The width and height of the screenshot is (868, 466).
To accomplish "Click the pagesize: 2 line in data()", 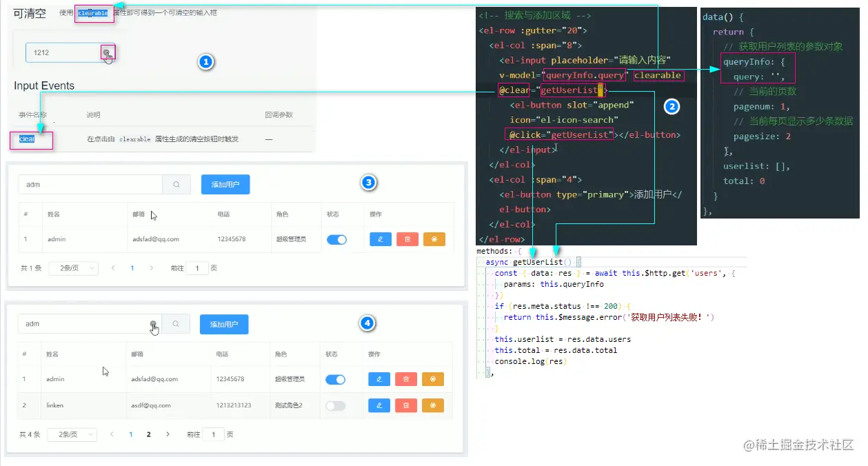I will coord(762,136).
